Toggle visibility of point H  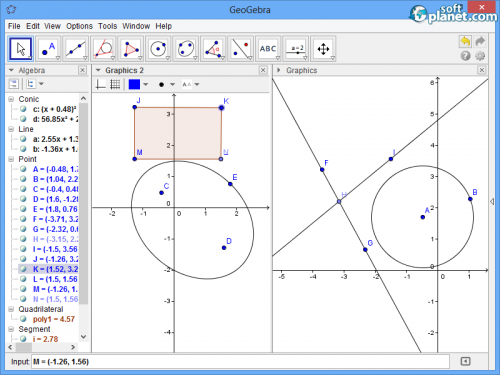pos(23,239)
